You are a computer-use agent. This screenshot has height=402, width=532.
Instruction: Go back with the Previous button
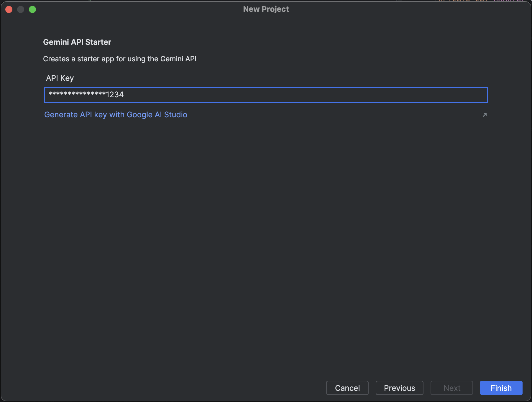click(399, 388)
